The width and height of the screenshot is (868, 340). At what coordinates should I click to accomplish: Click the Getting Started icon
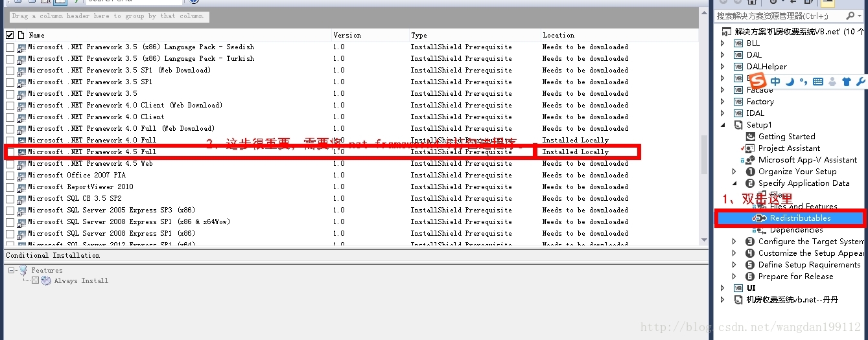coord(751,137)
